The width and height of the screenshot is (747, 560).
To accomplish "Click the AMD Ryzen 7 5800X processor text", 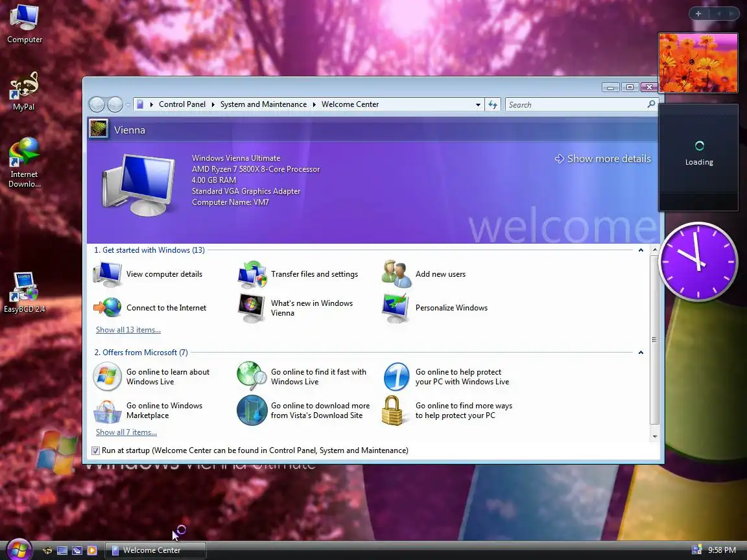I will pyautogui.click(x=256, y=169).
